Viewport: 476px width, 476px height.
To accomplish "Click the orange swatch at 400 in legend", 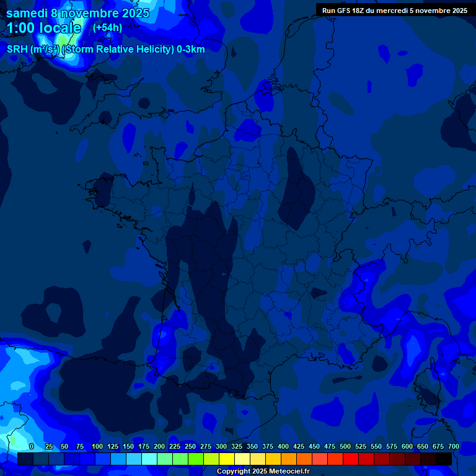I will tap(289, 459).
